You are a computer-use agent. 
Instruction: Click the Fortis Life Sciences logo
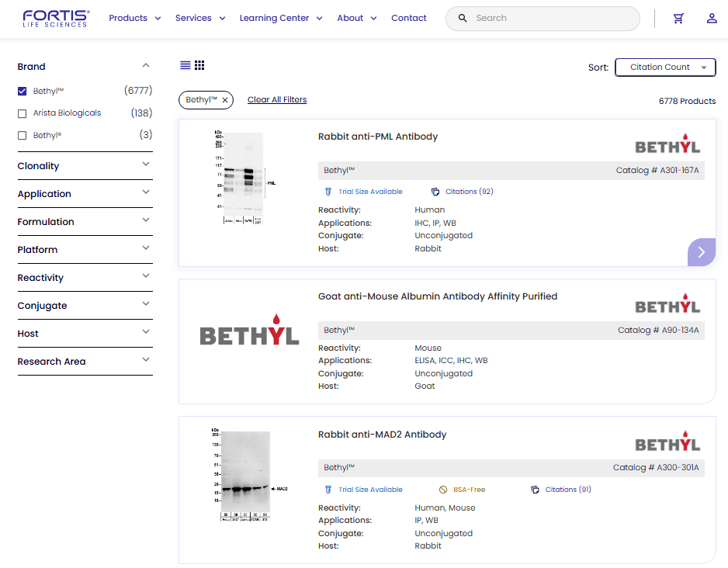pos(56,19)
